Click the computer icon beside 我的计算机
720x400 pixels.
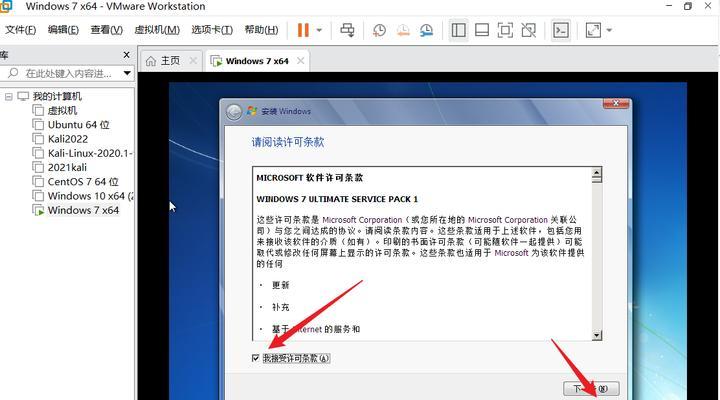click(x=23, y=96)
